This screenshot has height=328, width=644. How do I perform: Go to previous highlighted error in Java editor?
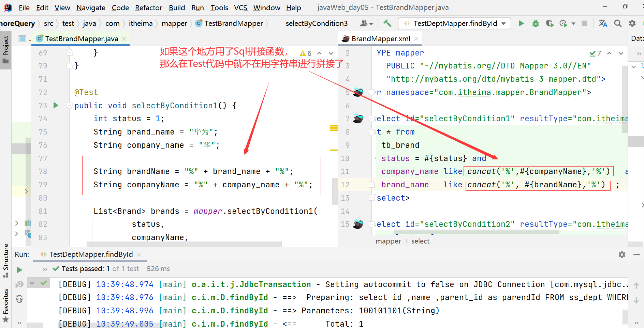pos(320,53)
